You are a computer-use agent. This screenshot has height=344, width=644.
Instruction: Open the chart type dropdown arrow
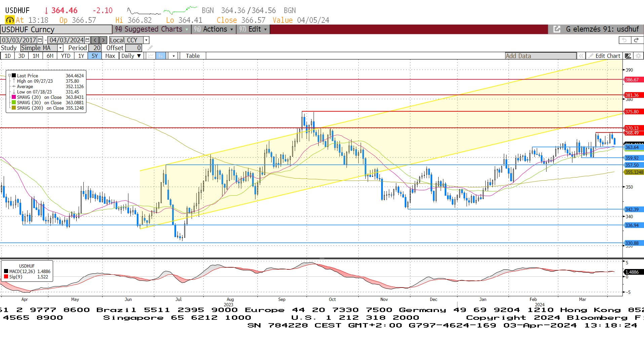coord(173,56)
